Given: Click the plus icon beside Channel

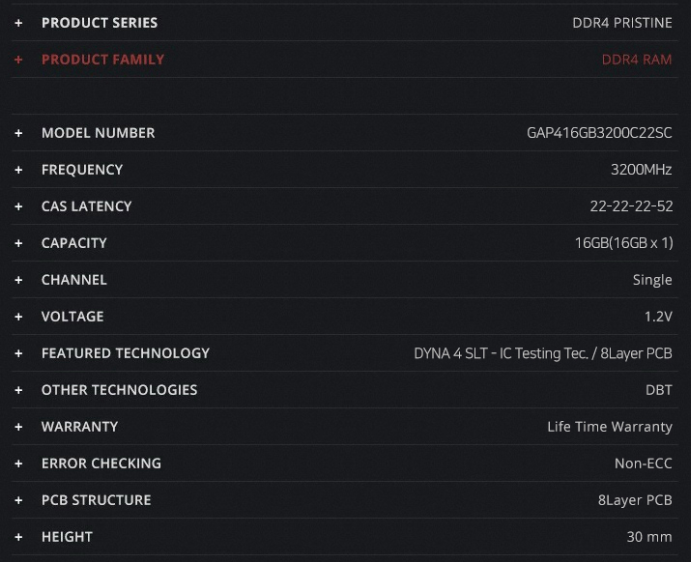Looking at the screenshot, I should [19, 280].
